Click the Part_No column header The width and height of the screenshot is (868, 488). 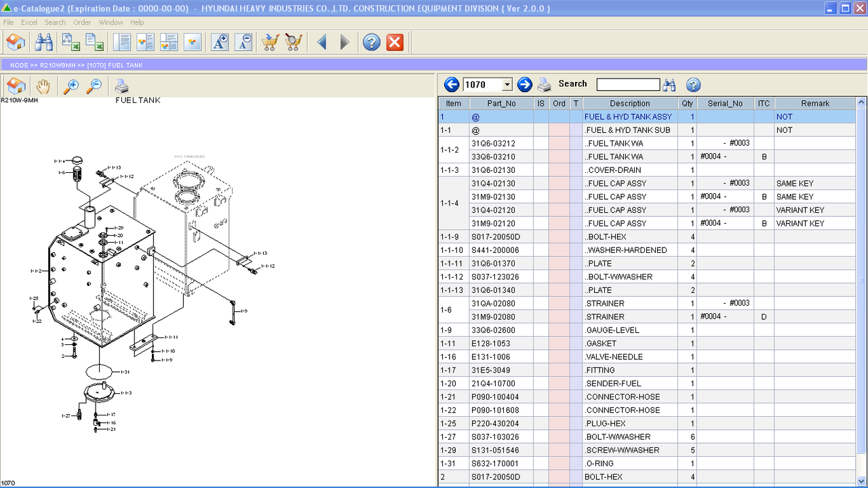tap(501, 104)
